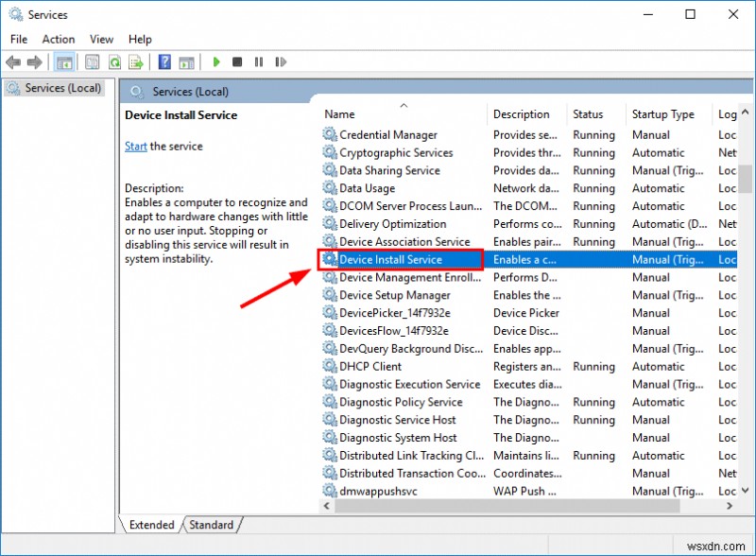Click the Pause Service toolbar icon
756x556 pixels.
(261, 61)
